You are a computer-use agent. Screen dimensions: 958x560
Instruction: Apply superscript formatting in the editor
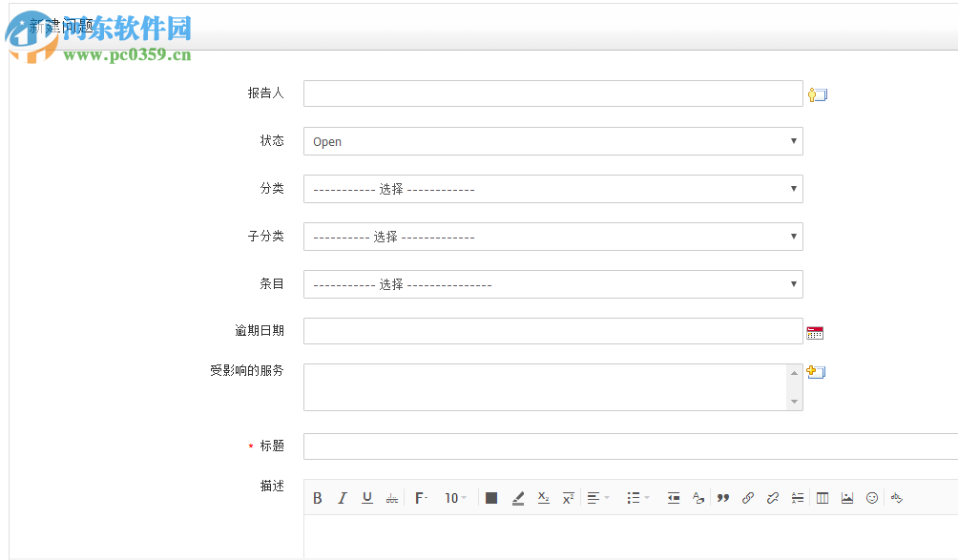(x=568, y=497)
